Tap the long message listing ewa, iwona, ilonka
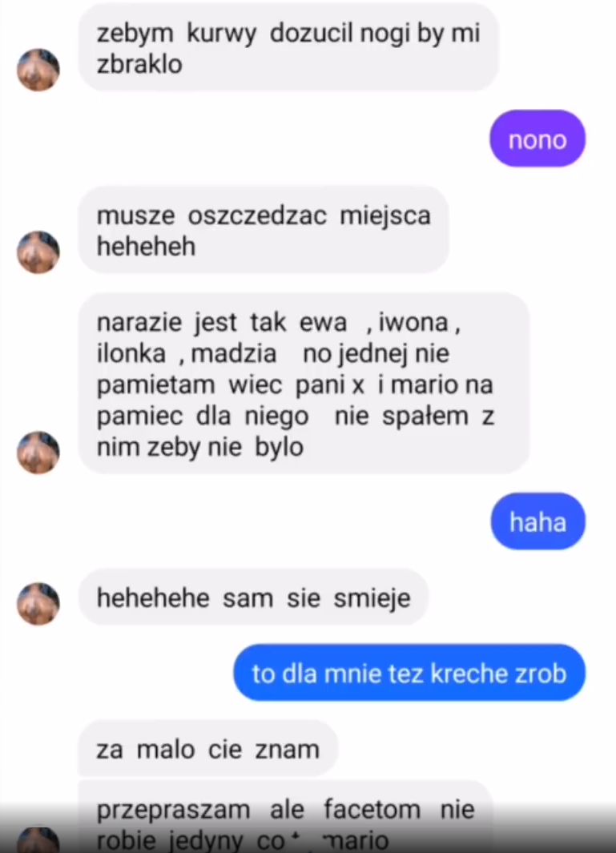This screenshot has height=853, width=616. pyautogui.click(x=304, y=384)
